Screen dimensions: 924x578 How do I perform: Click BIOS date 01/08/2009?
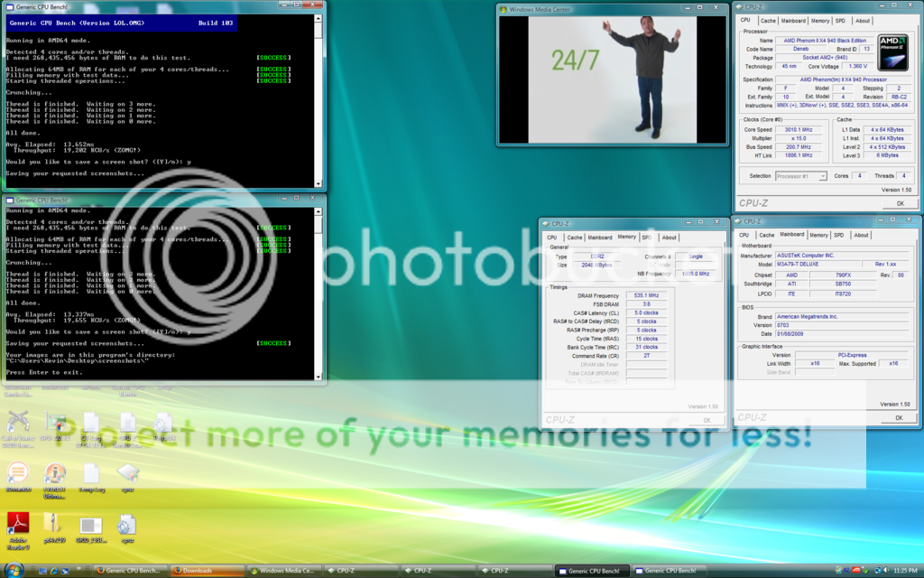[x=842, y=334]
